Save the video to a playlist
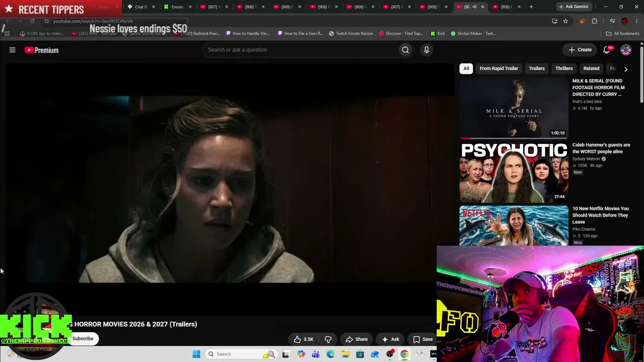 (423, 339)
